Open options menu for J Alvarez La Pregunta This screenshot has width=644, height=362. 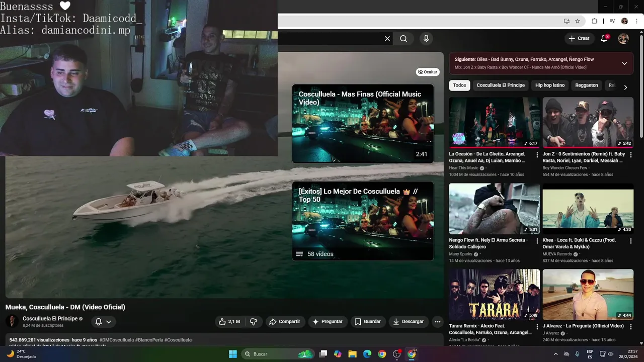pyautogui.click(x=631, y=327)
